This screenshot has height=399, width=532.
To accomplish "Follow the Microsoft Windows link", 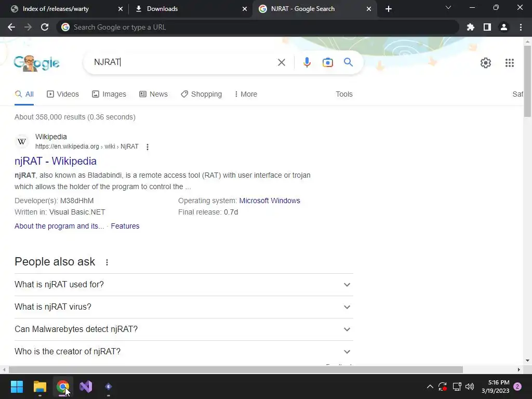I will click(x=270, y=201).
